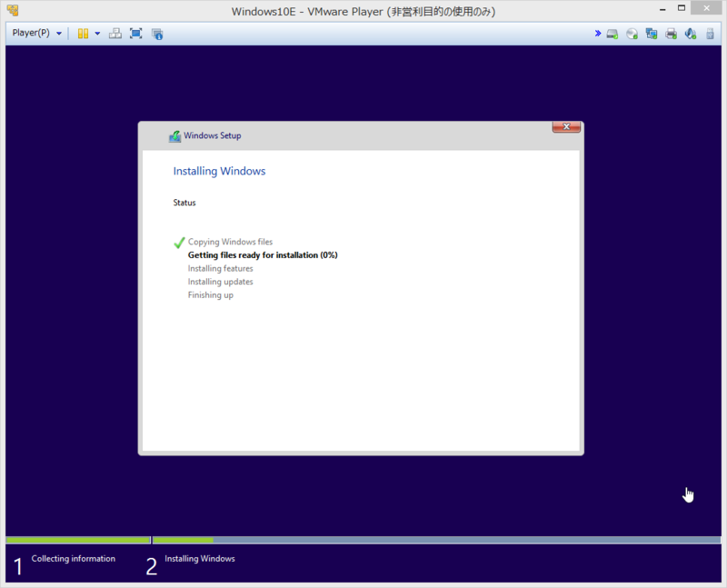727x588 pixels.
Task: Minimize the VMware Player window
Action: [662, 9]
